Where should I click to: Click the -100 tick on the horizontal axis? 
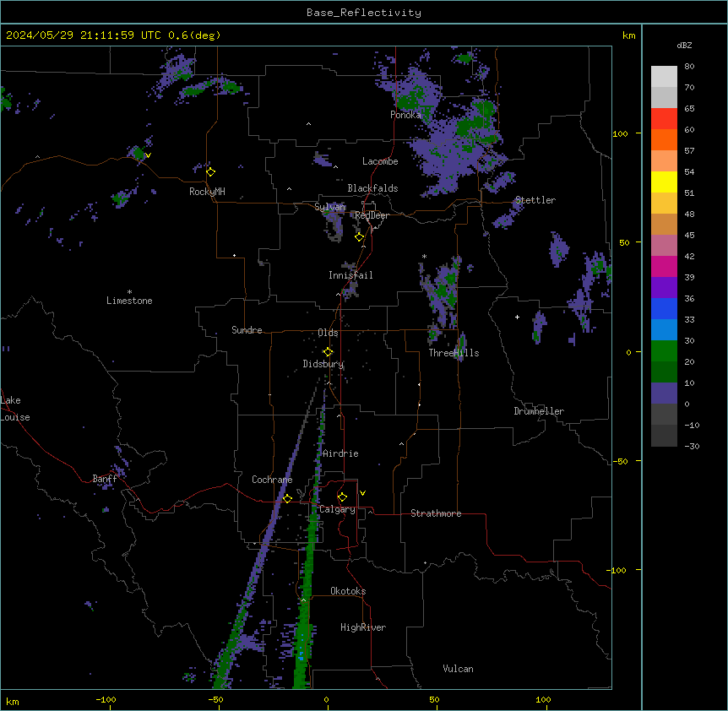(x=106, y=699)
